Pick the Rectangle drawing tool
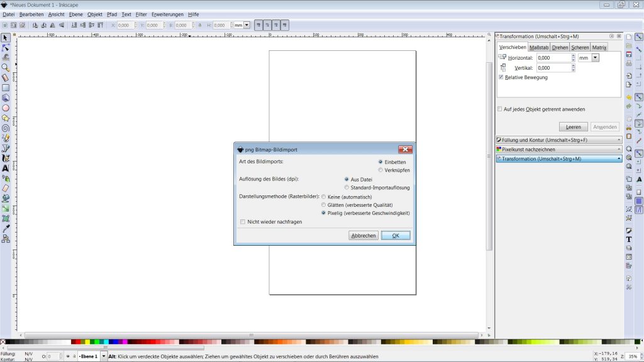The height and width of the screenshot is (362, 644). (x=6, y=88)
